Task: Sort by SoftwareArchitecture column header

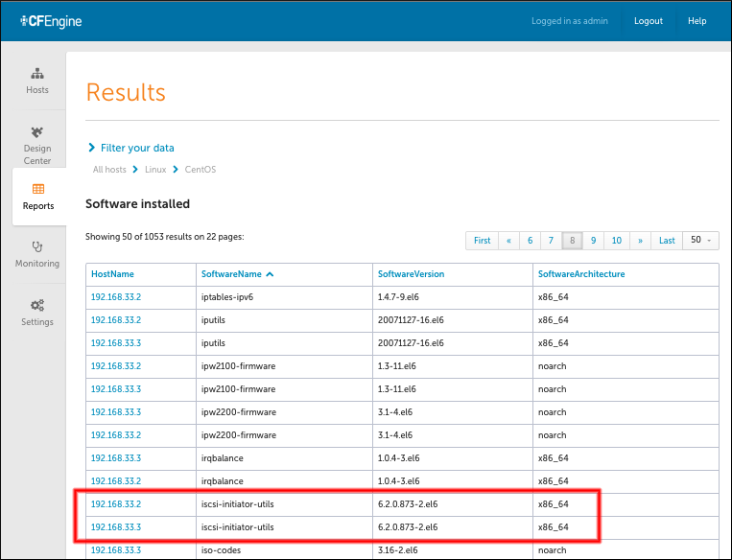Action: (581, 274)
